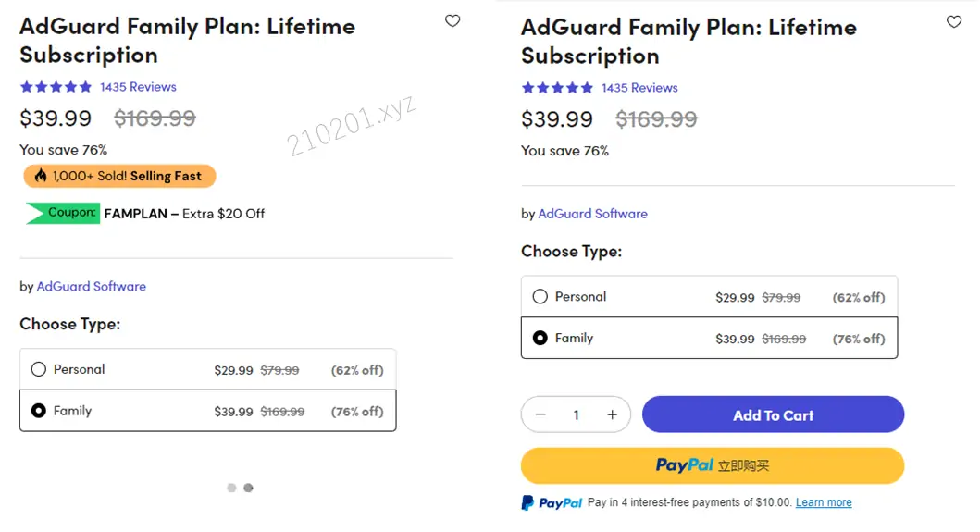Select Family radio option on left panel

39,411
